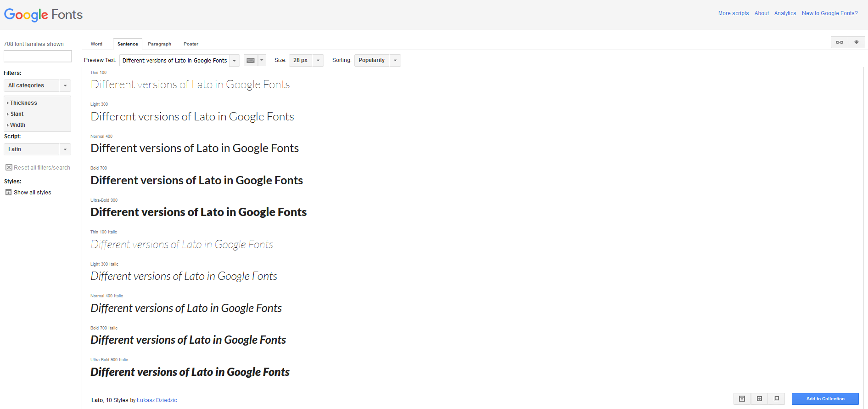Screen dimensions: 868x409
Task: Switch to the Paragraph tab
Action: coord(159,44)
